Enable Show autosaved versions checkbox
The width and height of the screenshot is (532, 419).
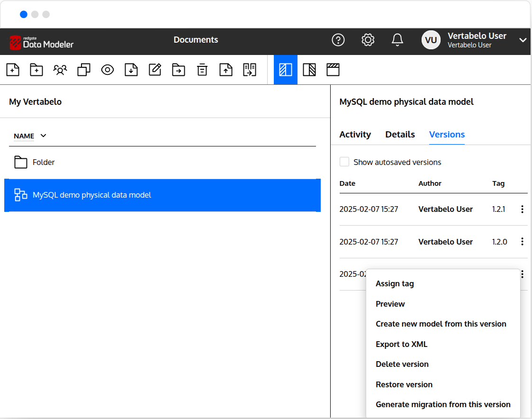[x=344, y=162]
